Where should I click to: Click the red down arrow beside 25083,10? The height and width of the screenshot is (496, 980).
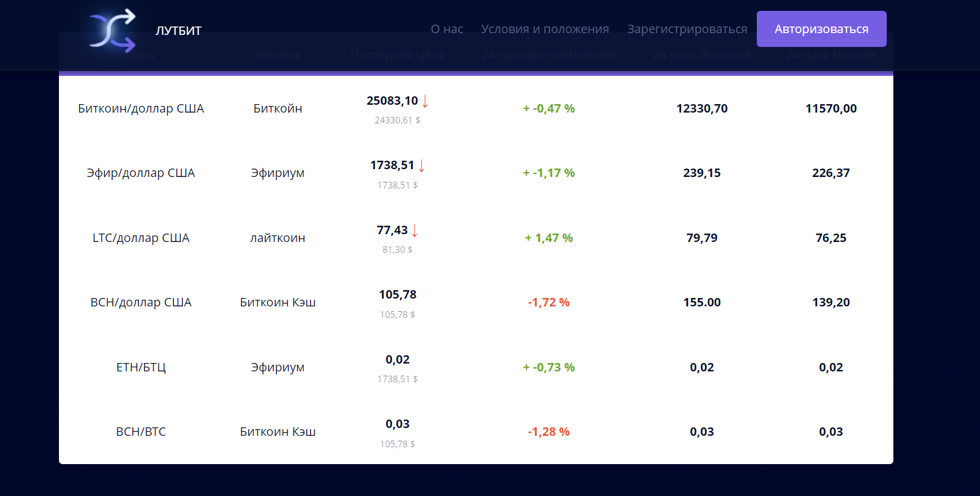pos(425,101)
